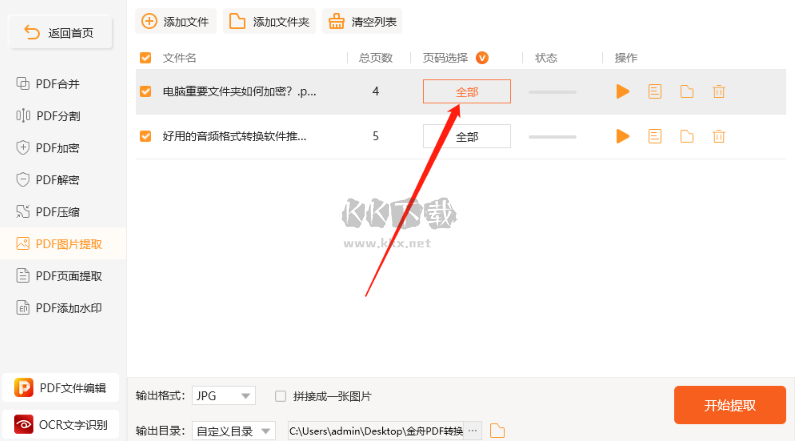
Task: Edit 全部 page range for 电脑重要文件夹 file
Action: coord(467,92)
